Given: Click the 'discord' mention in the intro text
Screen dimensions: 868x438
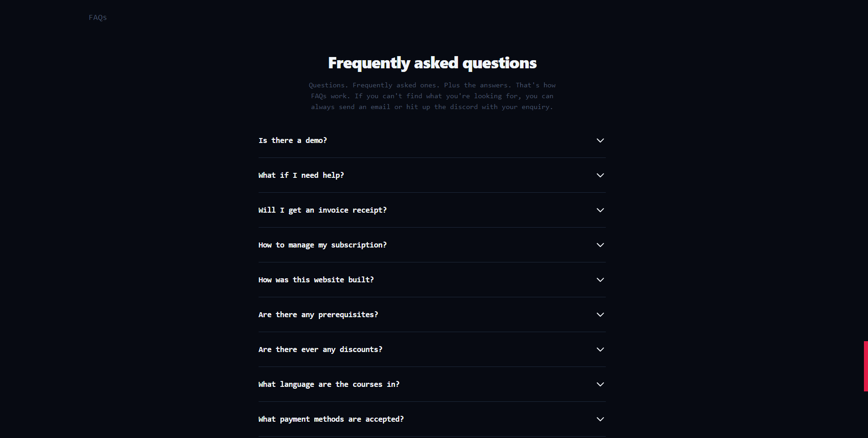Looking at the screenshot, I should click(x=463, y=107).
